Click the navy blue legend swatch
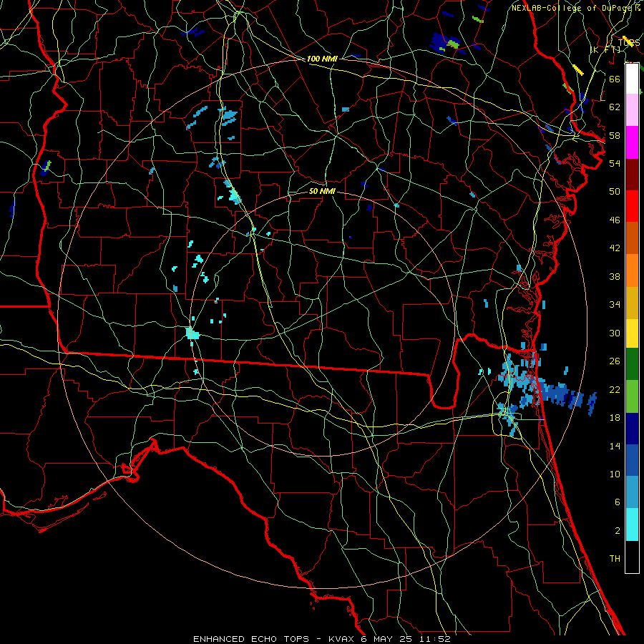Viewport: 644px width, 644px height. (632, 429)
